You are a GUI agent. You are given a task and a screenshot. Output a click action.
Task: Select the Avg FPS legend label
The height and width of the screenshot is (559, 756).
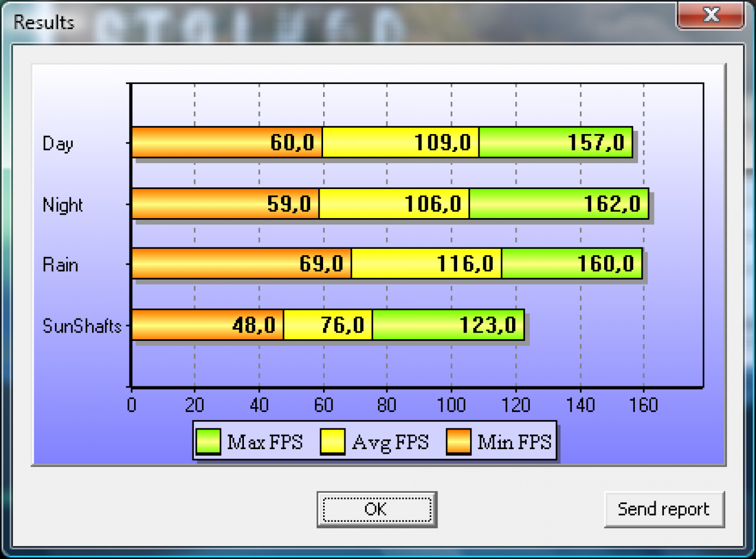click(x=390, y=443)
